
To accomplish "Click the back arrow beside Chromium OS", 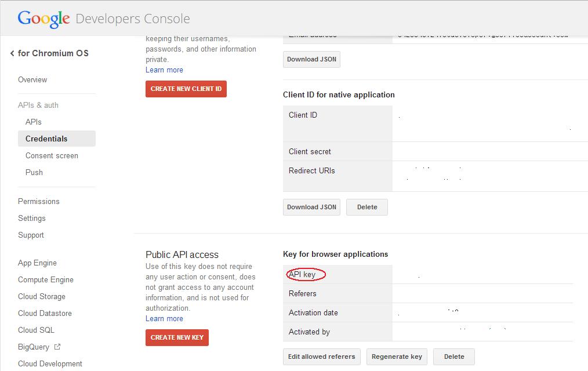I will click(12, 53).
